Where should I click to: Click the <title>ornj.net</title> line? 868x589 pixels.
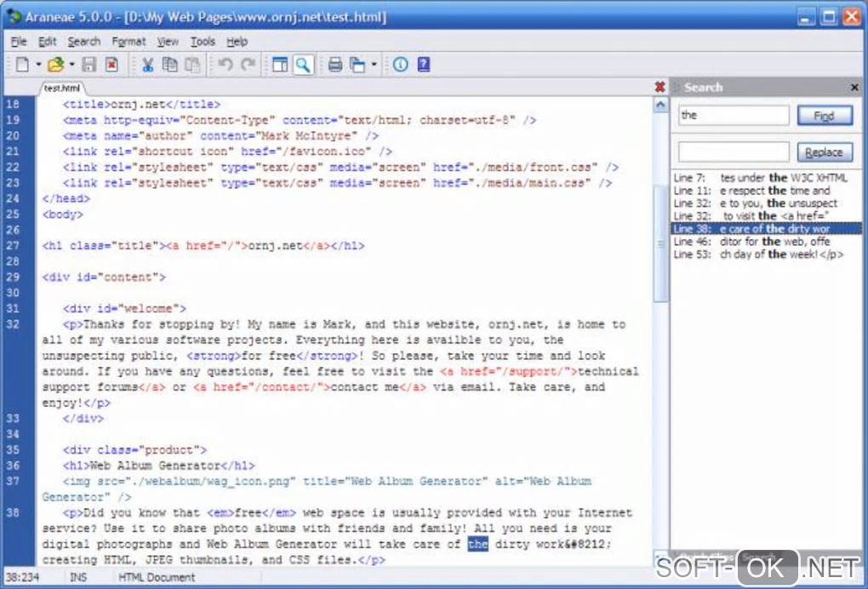[142, 104]
